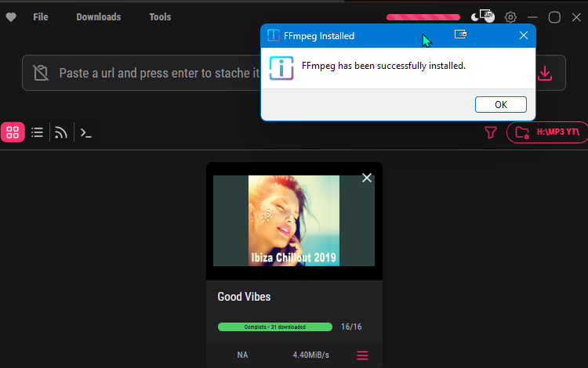Open the terminal console icon
The height and width of the screenshot is (368, 588).
point(86,133)
